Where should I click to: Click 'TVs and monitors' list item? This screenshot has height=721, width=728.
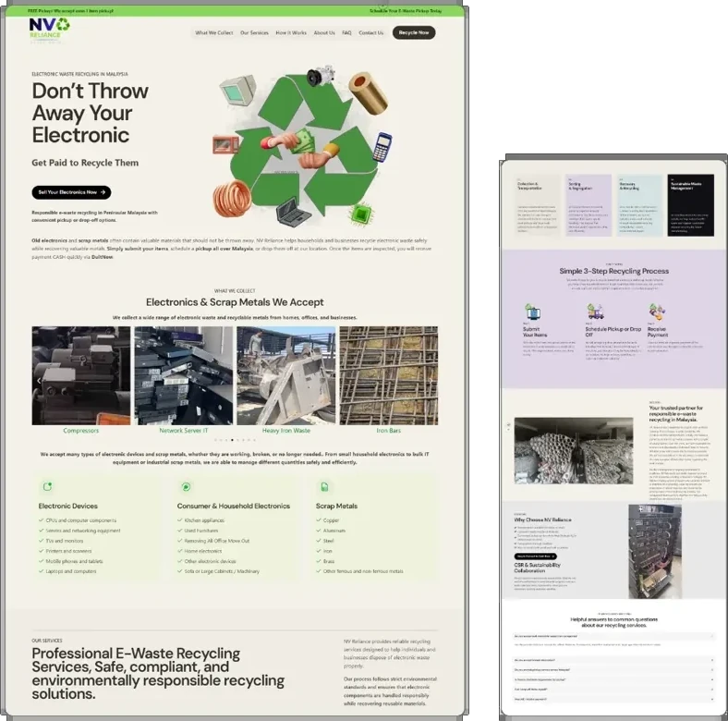[x=64, y=541]
